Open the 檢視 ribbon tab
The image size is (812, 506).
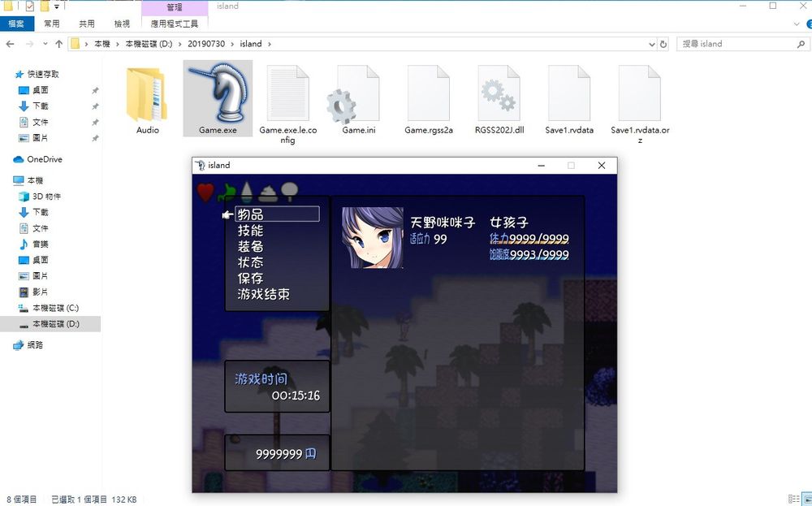coord(122,24)
